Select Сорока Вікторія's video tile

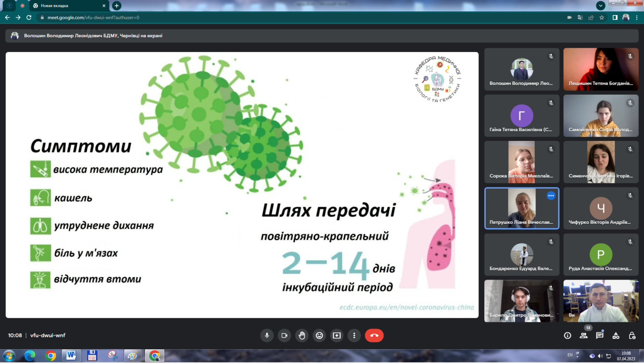[x=522, y=162]
